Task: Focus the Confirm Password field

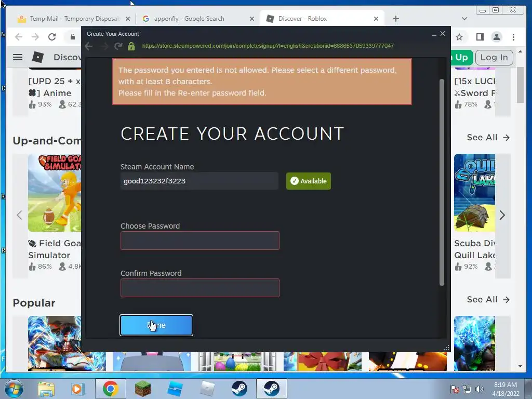Action: point(200,288)
